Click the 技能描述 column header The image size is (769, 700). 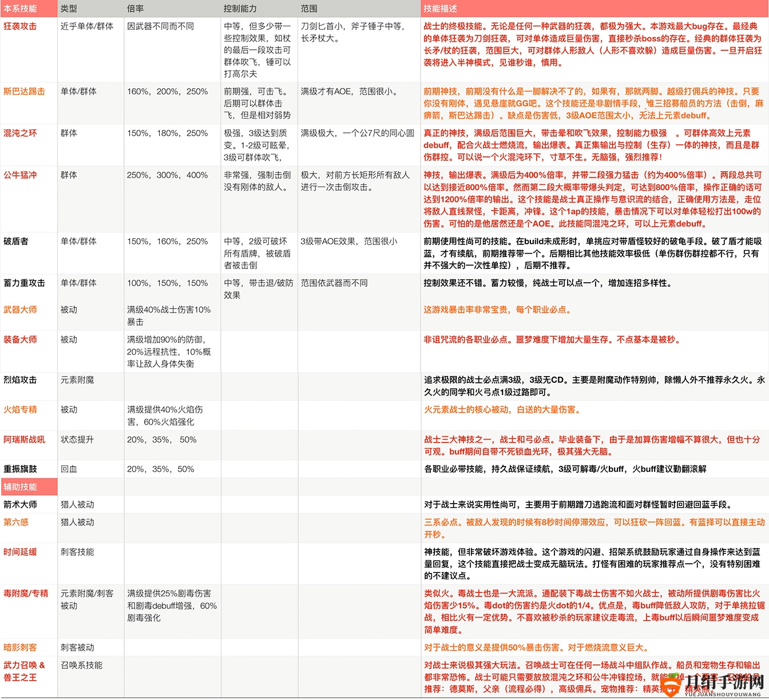[595, 9]
